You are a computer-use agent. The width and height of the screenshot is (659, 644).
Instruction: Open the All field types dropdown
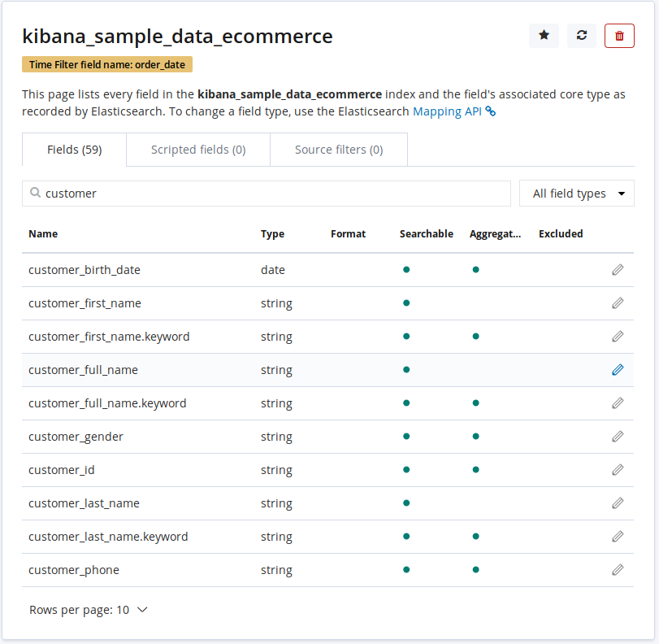click(576, 193)
